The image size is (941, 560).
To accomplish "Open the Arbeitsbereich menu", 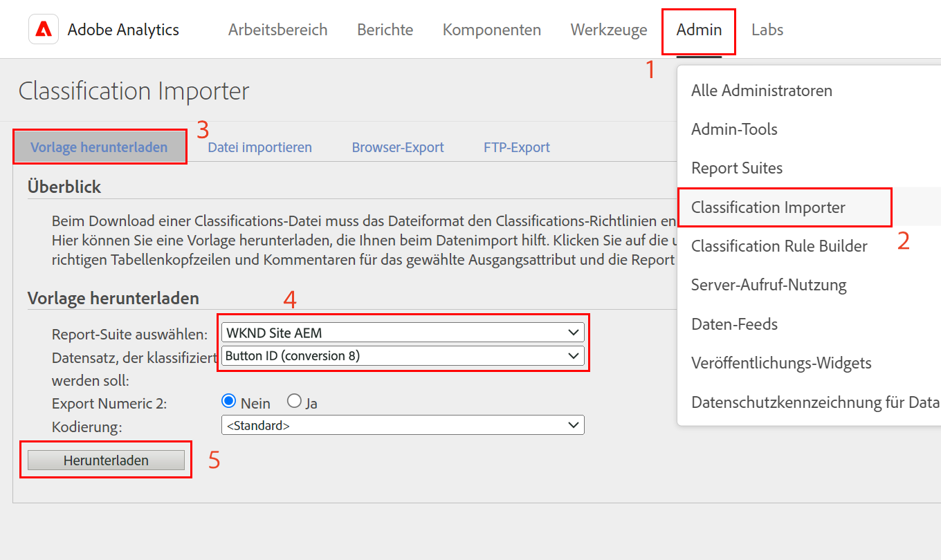I will pos(278,30).
